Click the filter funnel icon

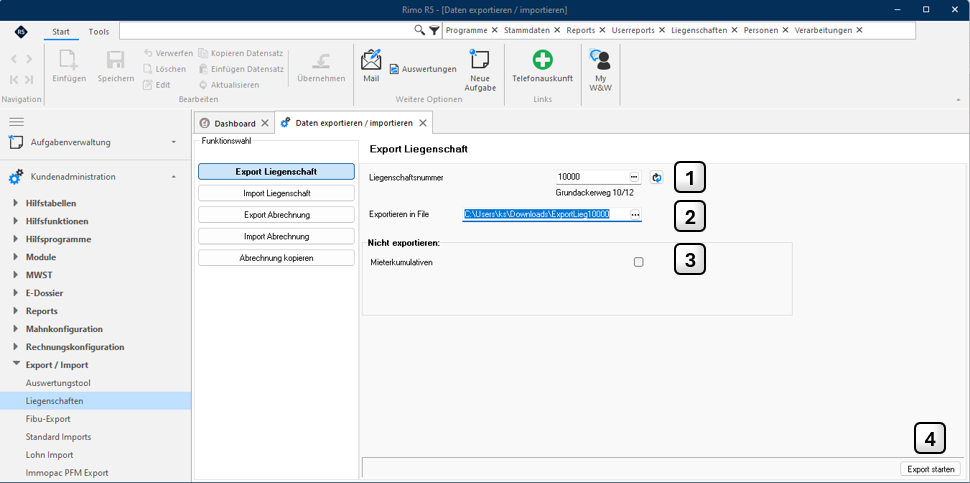[x=434, y=30]
